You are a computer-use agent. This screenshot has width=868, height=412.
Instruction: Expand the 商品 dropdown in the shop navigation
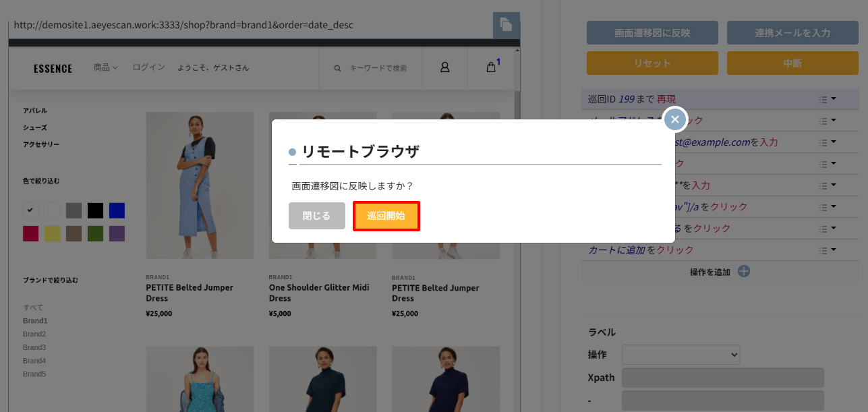[106, 67]
